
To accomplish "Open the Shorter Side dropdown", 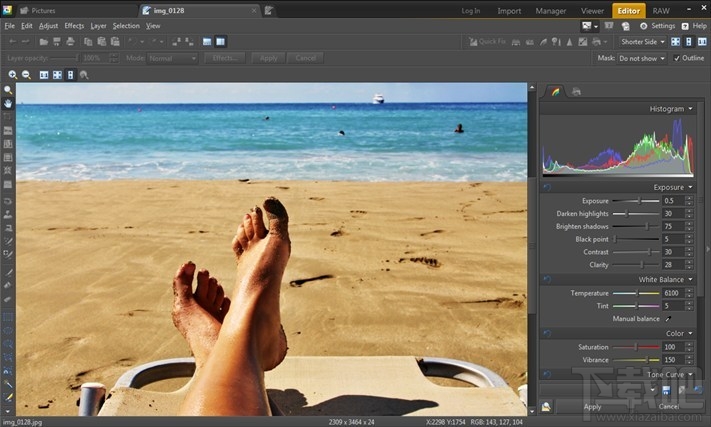I will click(642, 42).
